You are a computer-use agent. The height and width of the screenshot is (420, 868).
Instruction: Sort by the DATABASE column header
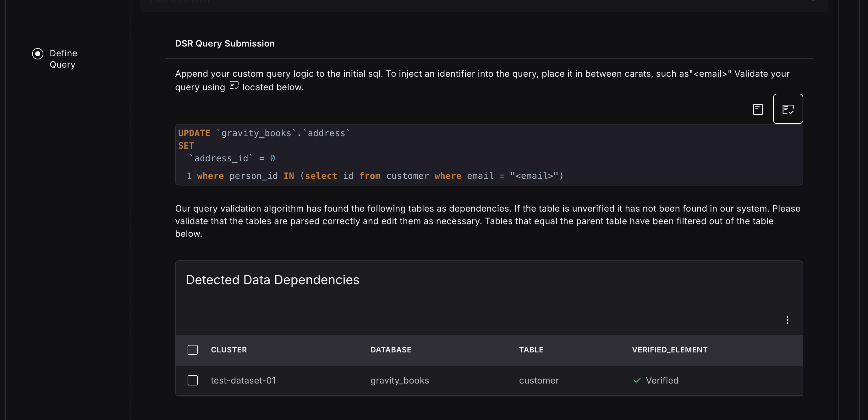point(391,350)
